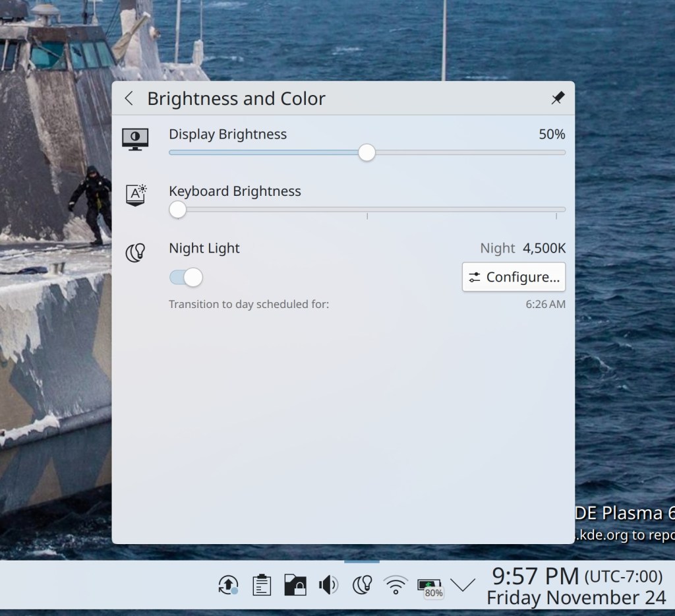Click the Night Light moon-bulb tray icon
The width and height of the screenshot is (675, 616).
pos(362,584)
